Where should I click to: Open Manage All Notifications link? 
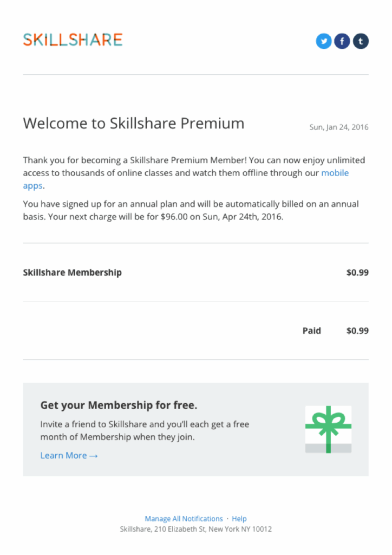(184, 519)
